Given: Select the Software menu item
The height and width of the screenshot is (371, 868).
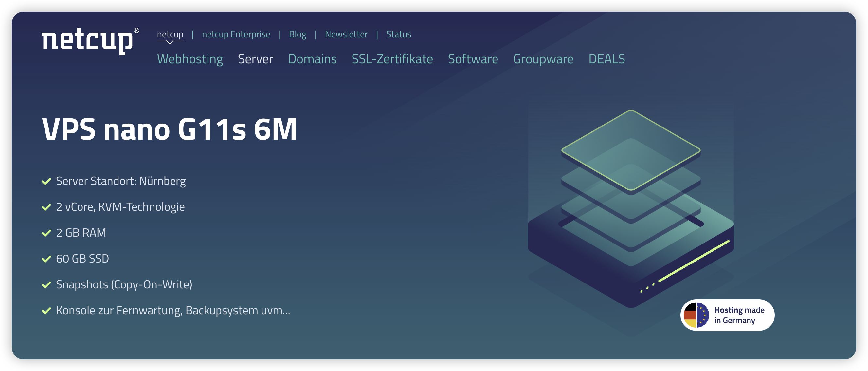Looking at the screenshot, I should click(x=472, y=59).
